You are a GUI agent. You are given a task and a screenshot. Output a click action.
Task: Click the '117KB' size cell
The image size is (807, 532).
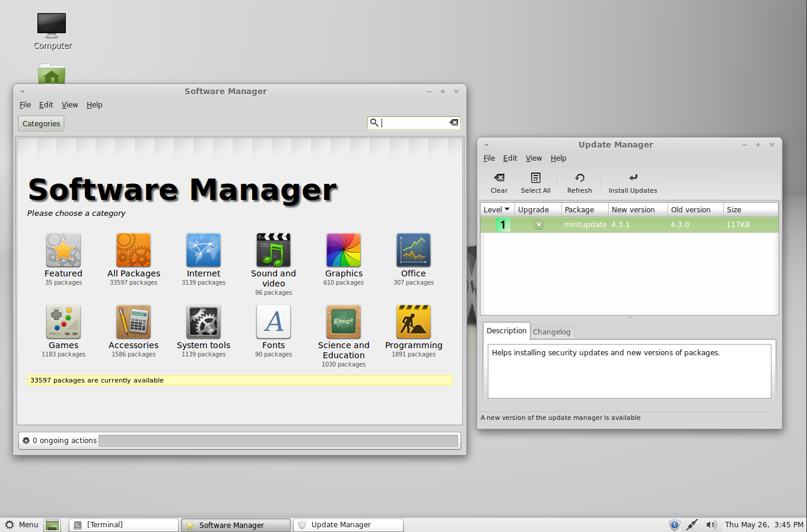pos(738,225)
